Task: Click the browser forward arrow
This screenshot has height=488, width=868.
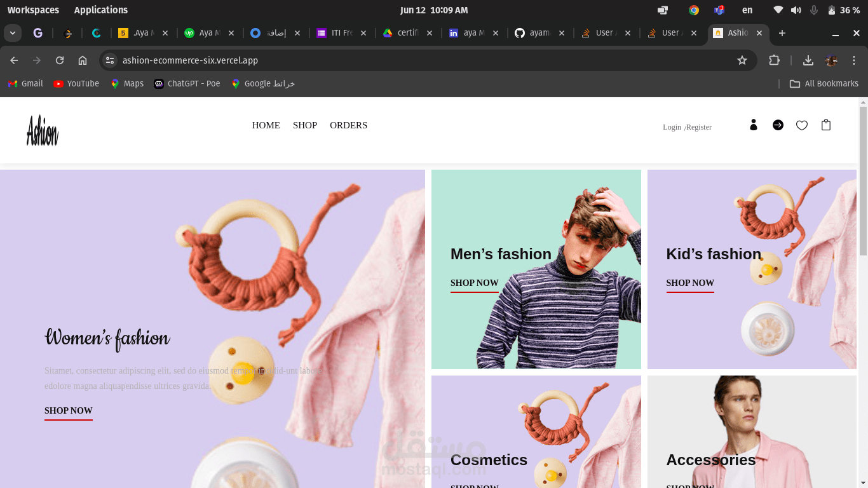Action: [x=37, y=60]
